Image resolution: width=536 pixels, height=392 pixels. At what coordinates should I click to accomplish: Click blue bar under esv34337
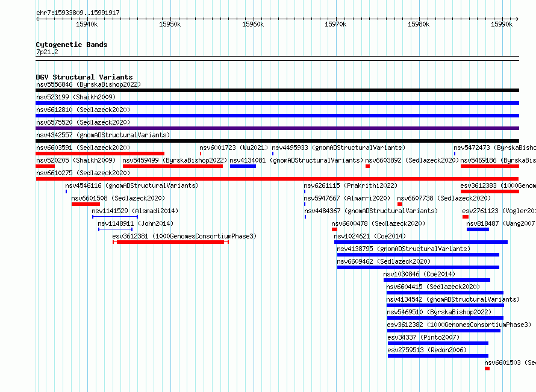pos(438,343)
